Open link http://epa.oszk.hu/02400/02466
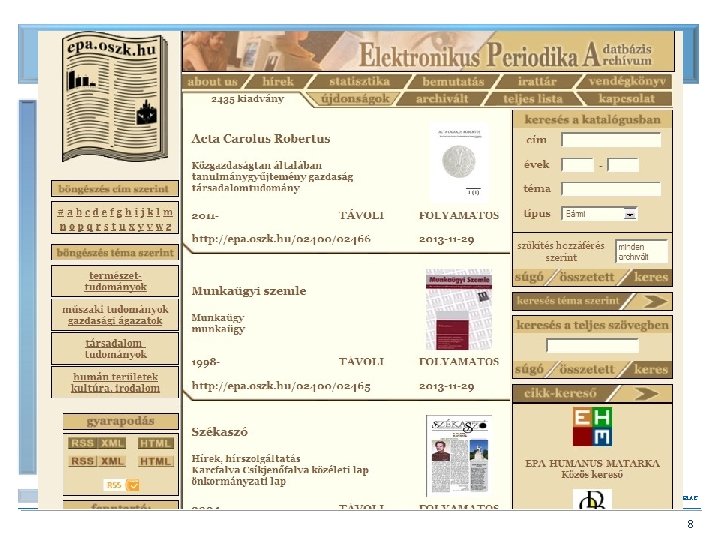The image size is (720, 540). coord(281,239)
